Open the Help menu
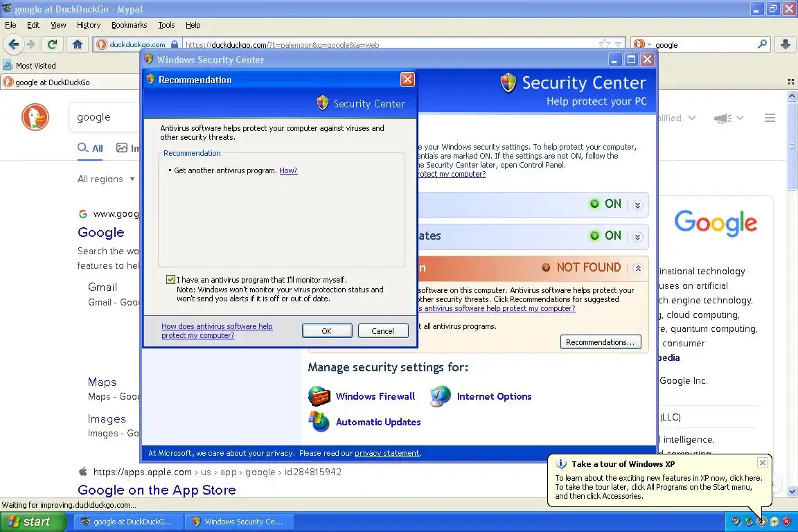This screenshot has height=532, width=798. pyautogui.click(x=193, y=25)
